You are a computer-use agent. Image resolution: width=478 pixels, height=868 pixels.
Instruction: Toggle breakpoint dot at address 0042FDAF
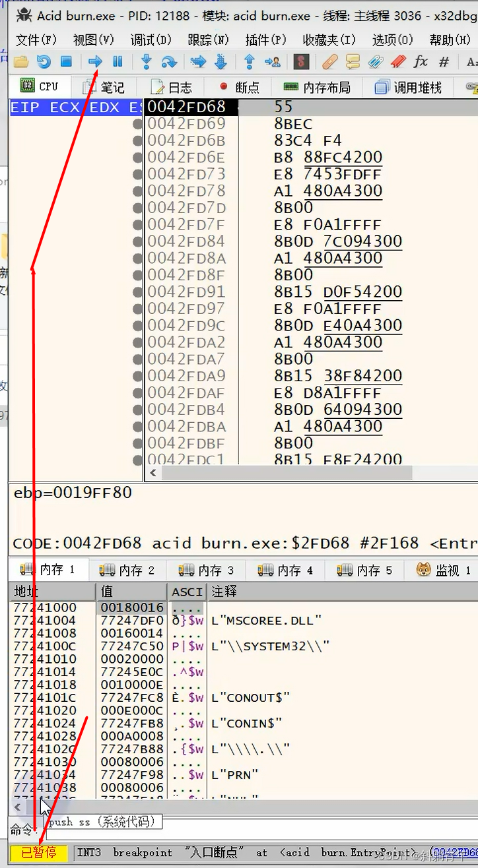pos(137,392)
